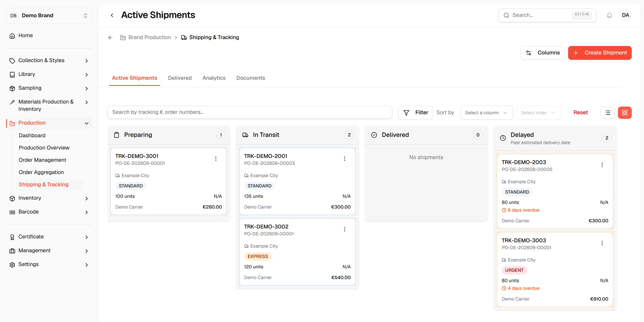Click the Certificate ribbon icon in sidebar
The image size is (644, 322).
click(x=12, y=237)
